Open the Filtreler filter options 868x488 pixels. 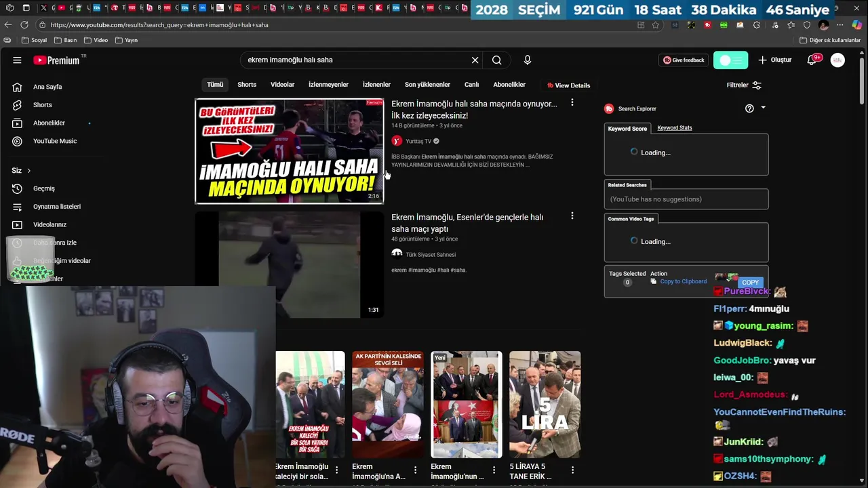pyautogui.click(x=744, y=85)
